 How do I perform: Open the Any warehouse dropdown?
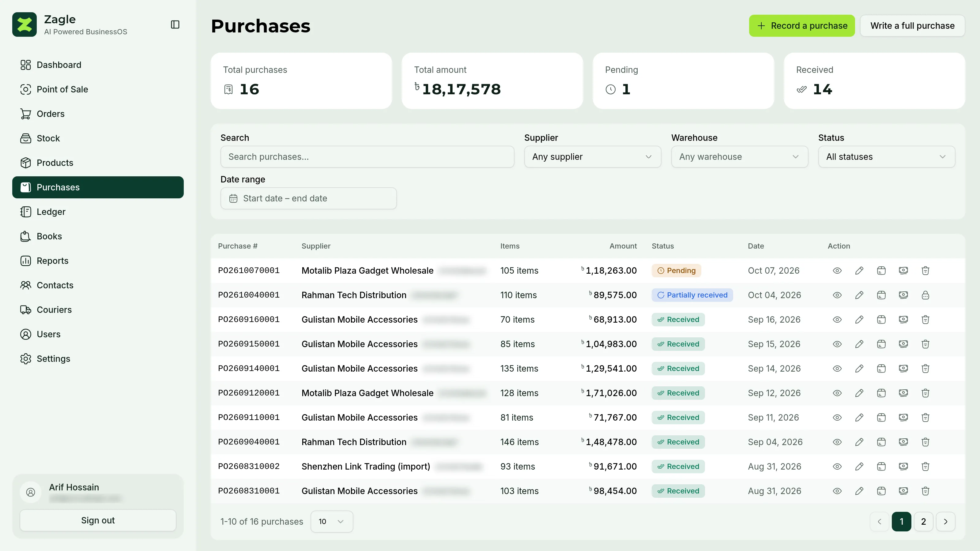(740, 157)
